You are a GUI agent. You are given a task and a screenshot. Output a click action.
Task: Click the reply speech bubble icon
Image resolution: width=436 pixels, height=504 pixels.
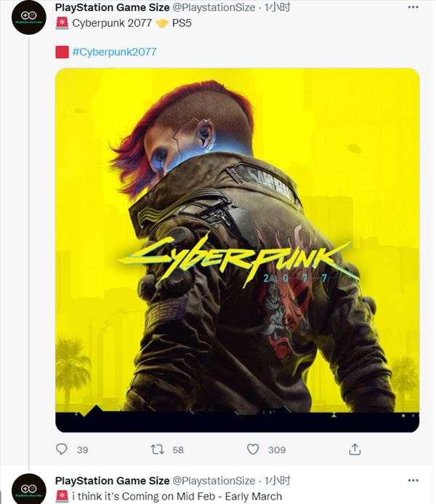(61, 449)
